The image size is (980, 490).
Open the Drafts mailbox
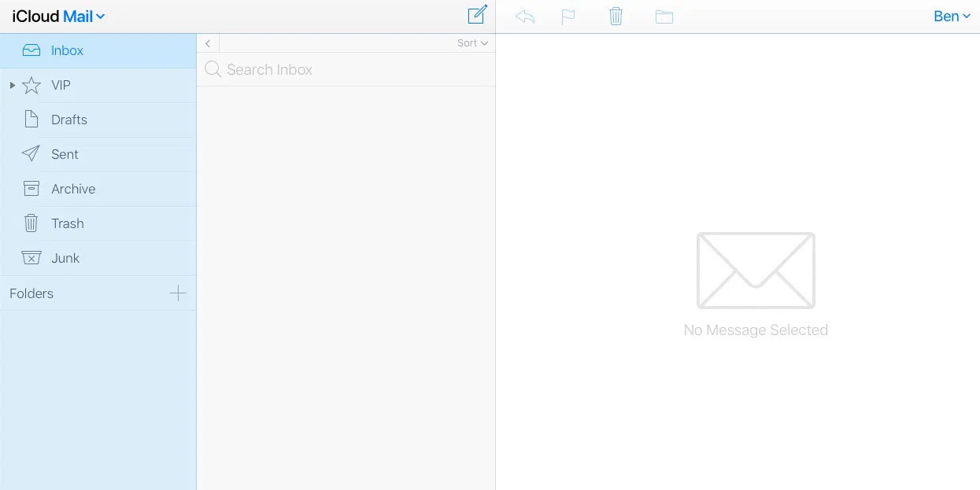click(x=98, y=120)
